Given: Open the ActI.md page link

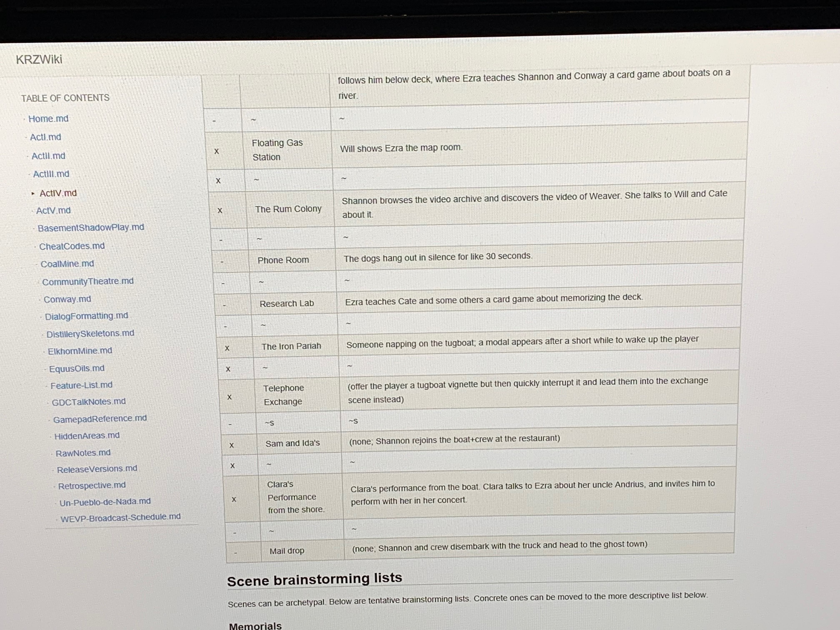Looking at the screenshot, I should pyautogui.click(x=46, y=137).
